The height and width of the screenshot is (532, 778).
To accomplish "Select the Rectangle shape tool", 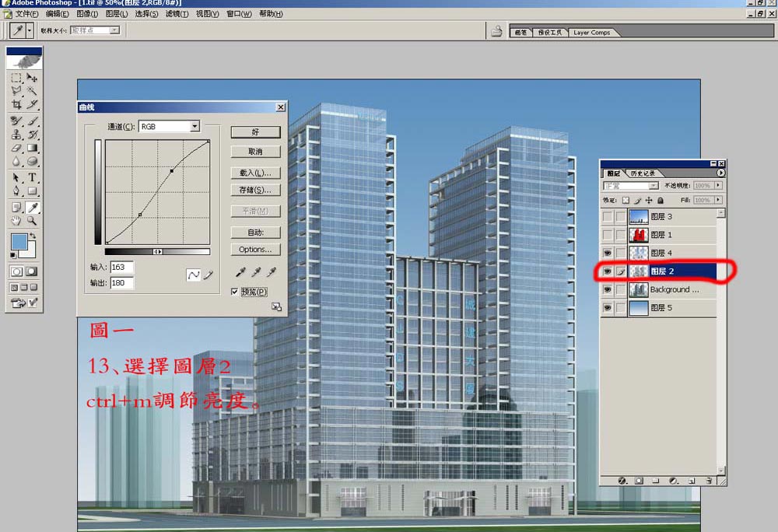I will (x=32, y=191).
